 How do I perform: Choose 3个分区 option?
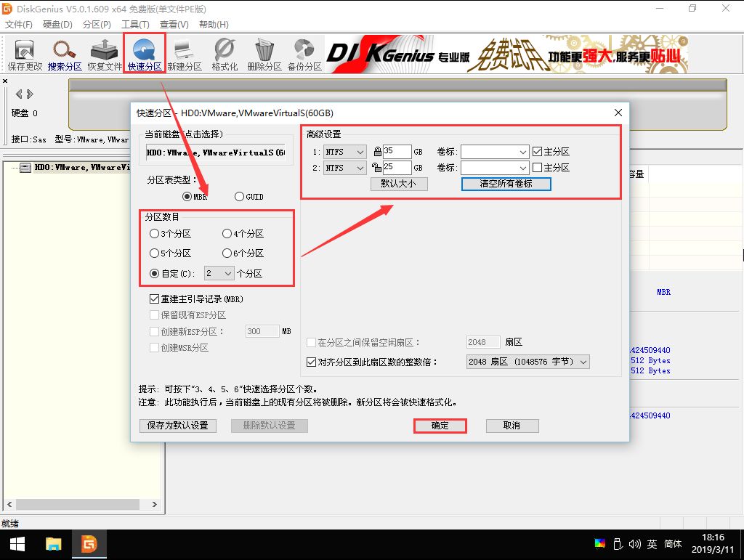pos(154,234)
